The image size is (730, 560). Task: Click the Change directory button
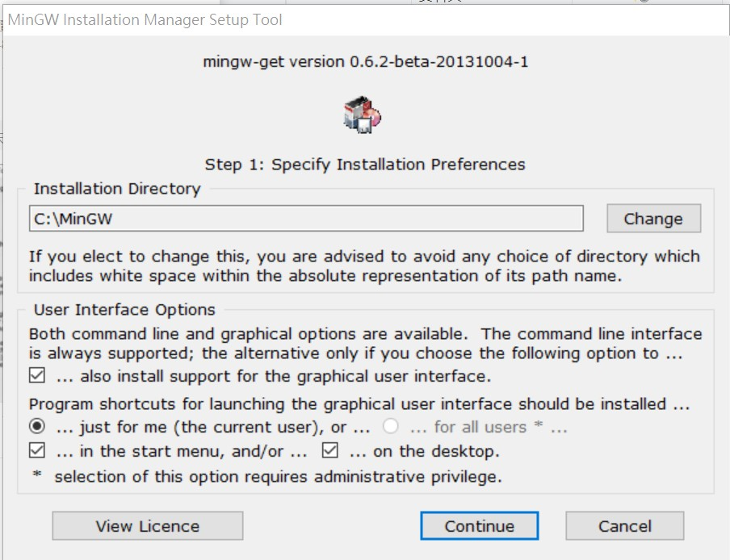click(x=653, y=218)
